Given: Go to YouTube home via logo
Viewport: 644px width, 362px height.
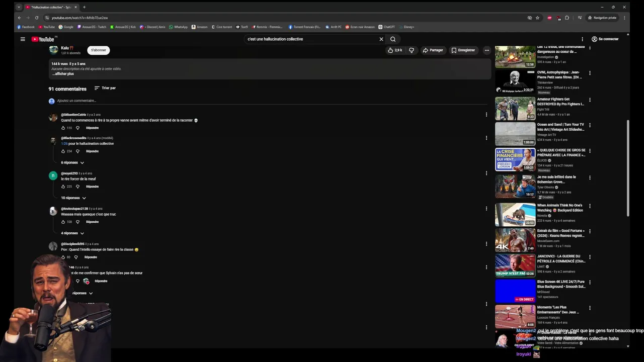Looking at the screenshot, I should 43,39.
